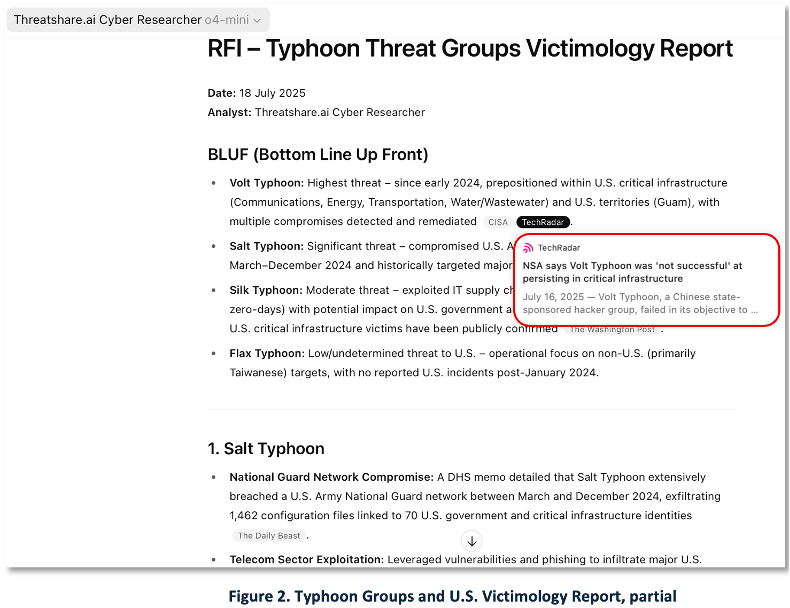Click the bold Salt Typhoon: bullet label
790x608 pixels.
[x=267, y=246]
